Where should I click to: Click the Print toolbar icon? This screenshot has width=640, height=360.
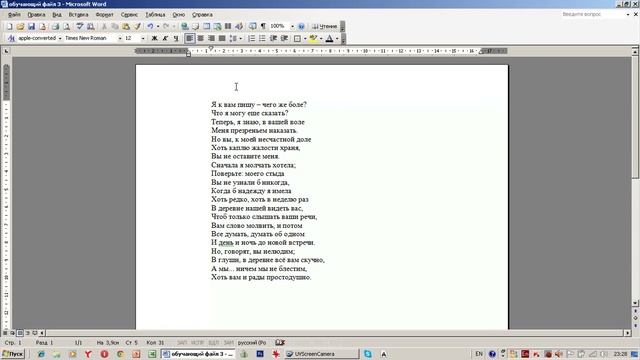(x=55, y=26)
